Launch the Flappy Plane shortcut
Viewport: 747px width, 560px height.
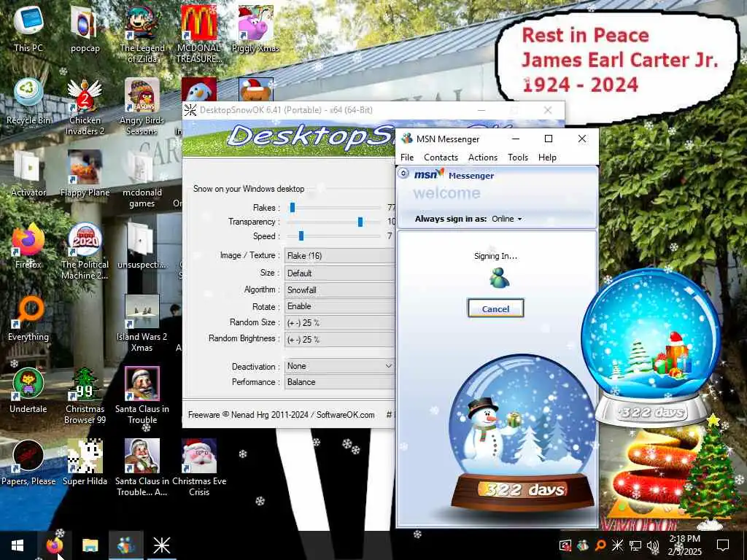click(x=85, y=172)
